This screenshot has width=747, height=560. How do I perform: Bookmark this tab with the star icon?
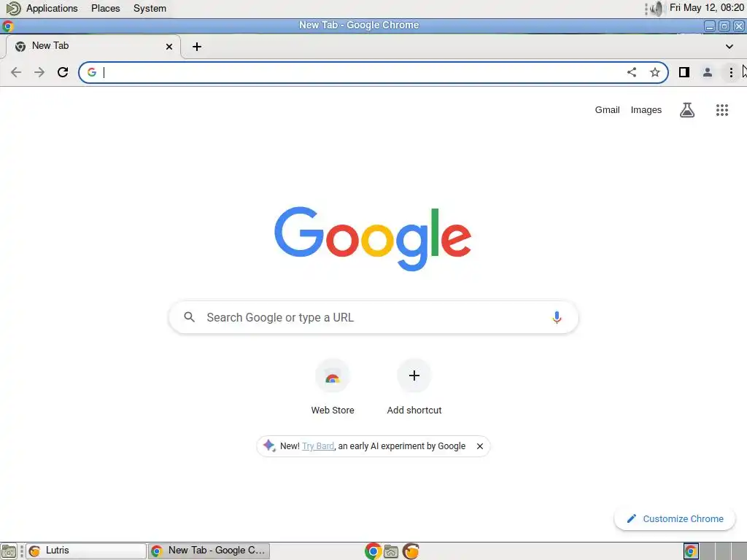pos(655,72)
